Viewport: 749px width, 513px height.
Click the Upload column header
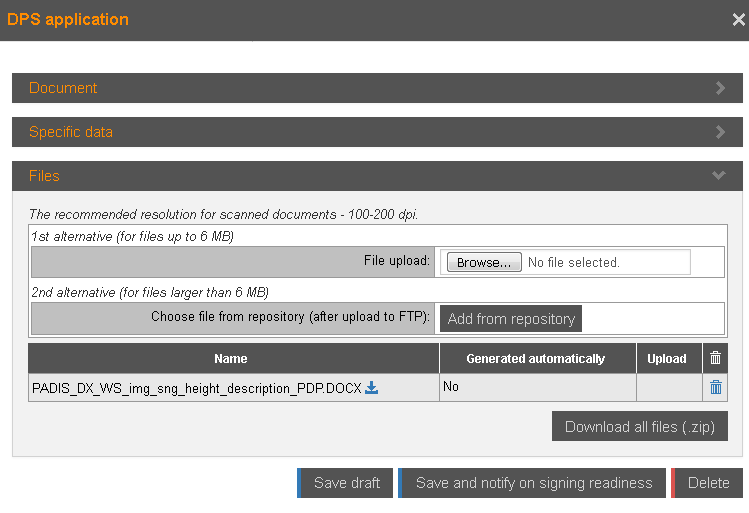coord(667,358)
